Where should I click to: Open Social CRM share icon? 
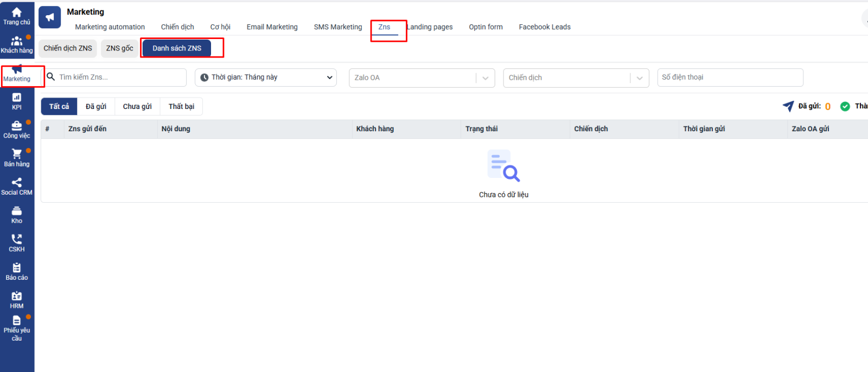pyautogui.click(x=17, y=186)
